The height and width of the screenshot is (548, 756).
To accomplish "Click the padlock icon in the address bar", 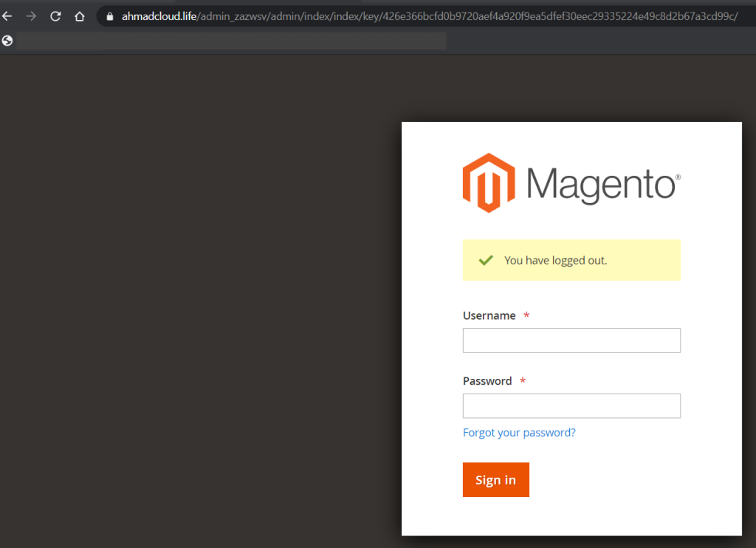I will pos(109,16).
